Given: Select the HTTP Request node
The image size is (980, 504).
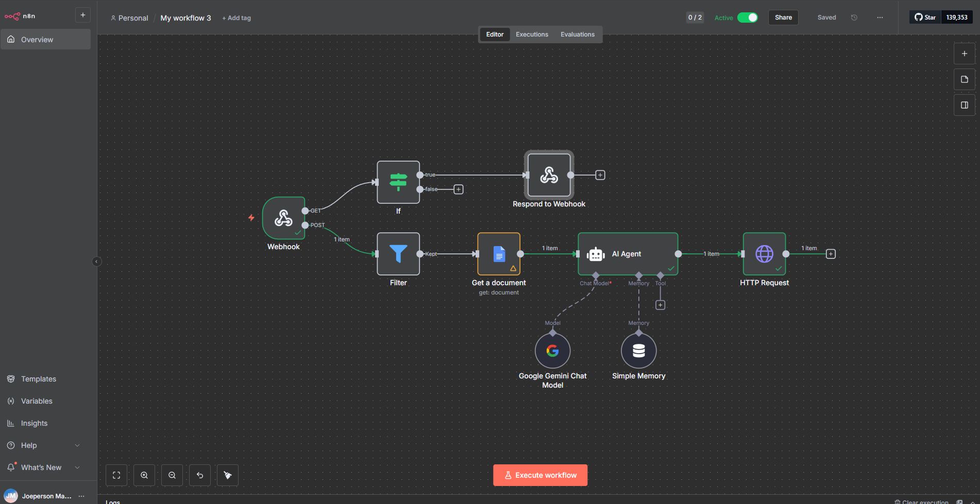Looking at the screenshot, I should (x=764, y=254).
